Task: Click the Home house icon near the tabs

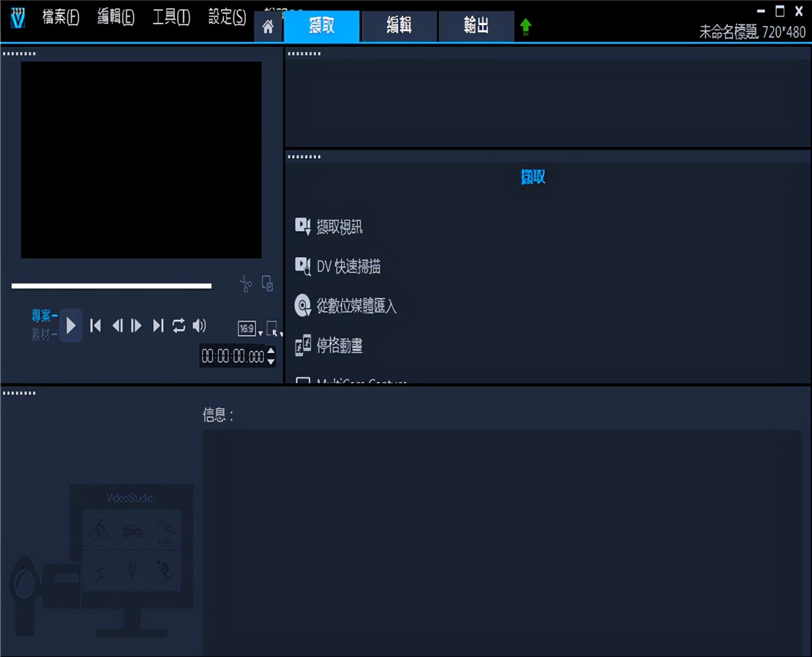Action: pos(268,26)
